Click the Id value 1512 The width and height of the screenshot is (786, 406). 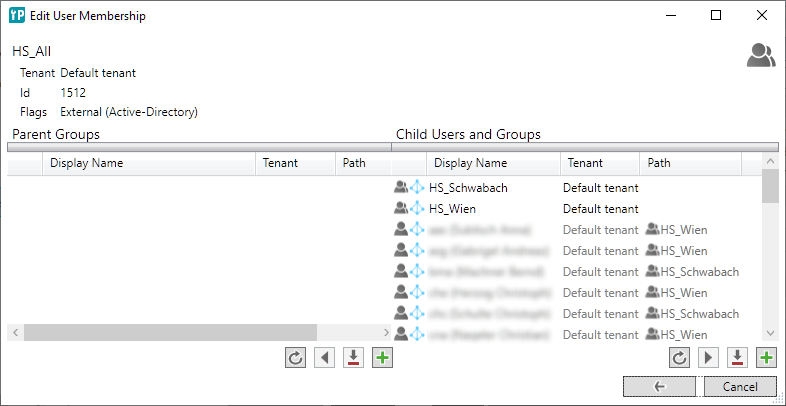73,93
